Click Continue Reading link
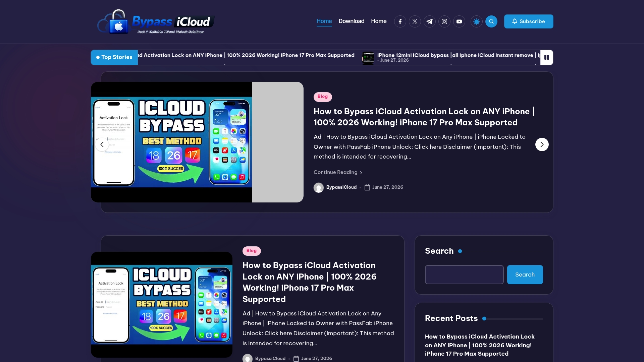The width and height of the screenshot is (644, 362). (x=338, y=172)
